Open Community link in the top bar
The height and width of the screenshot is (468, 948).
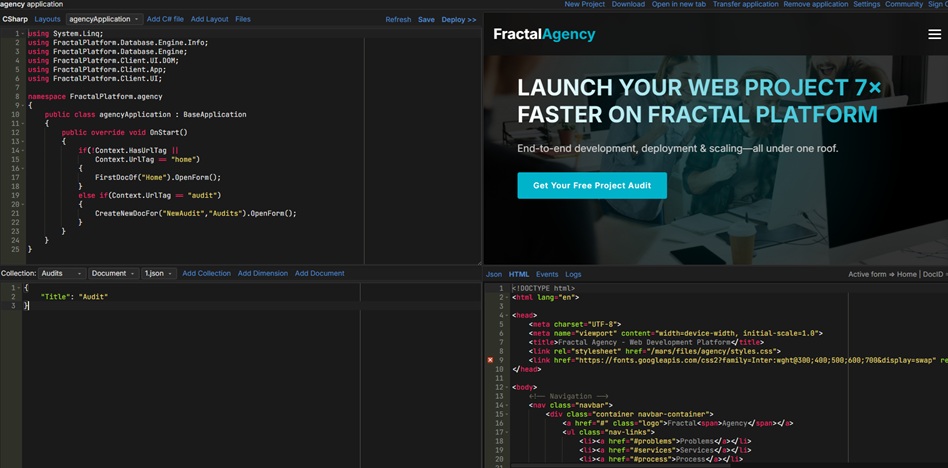904,4
